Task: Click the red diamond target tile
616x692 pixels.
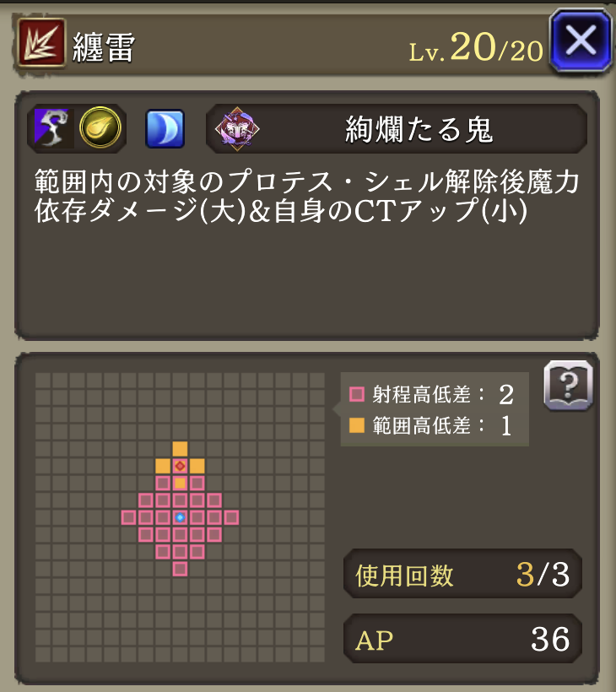Action: pos(180,466)
